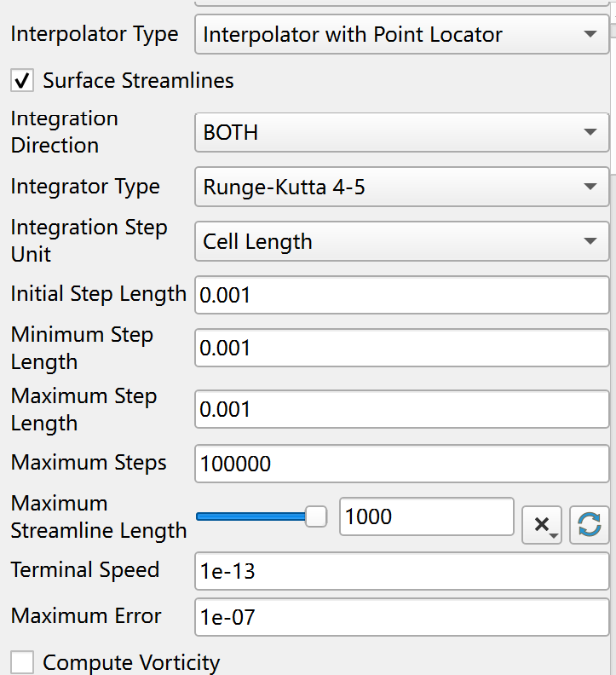The image size is (616, 675).
Task: Click the reset-to-domain refresh icon
Action: click(x=589, y=524)
